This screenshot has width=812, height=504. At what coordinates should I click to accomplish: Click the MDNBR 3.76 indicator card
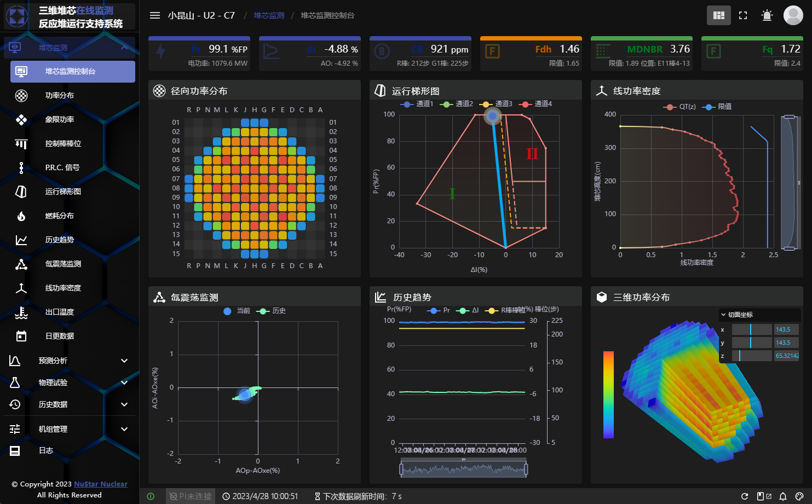tap(642, 54)
